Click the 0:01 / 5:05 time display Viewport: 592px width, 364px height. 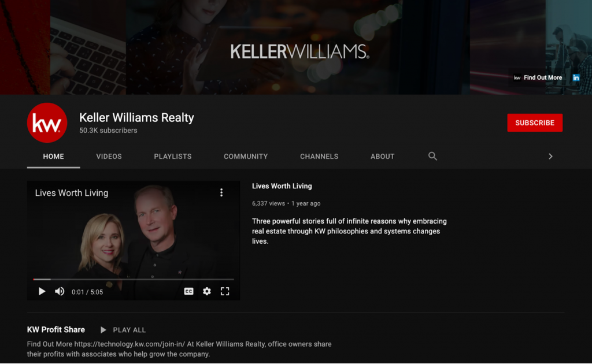point(87,292)
